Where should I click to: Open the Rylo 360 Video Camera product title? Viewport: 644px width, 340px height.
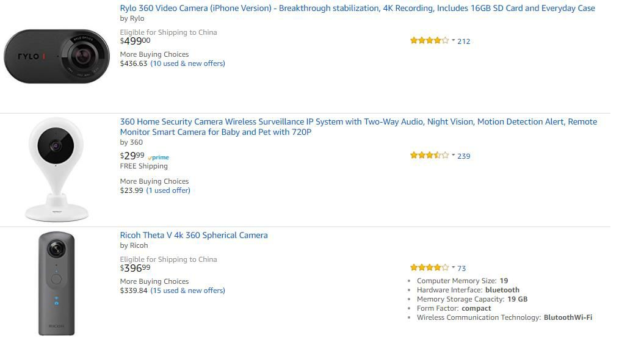(357, 8)
